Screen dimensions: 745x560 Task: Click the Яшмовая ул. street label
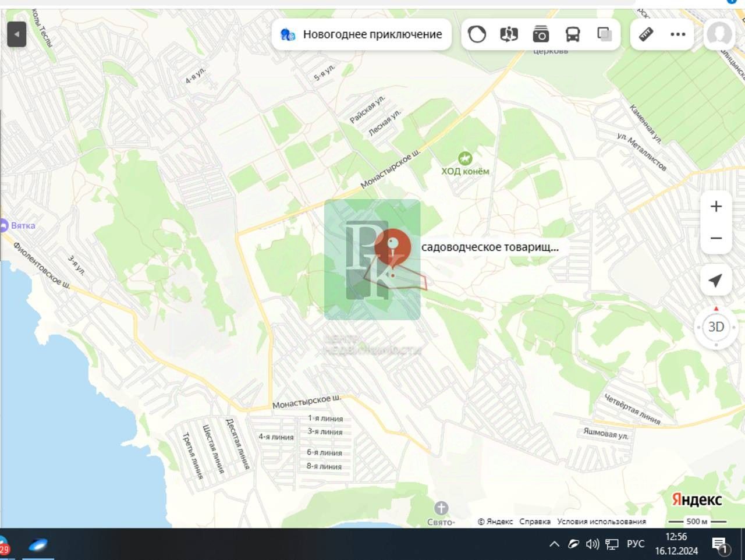[x=606, y=434]
